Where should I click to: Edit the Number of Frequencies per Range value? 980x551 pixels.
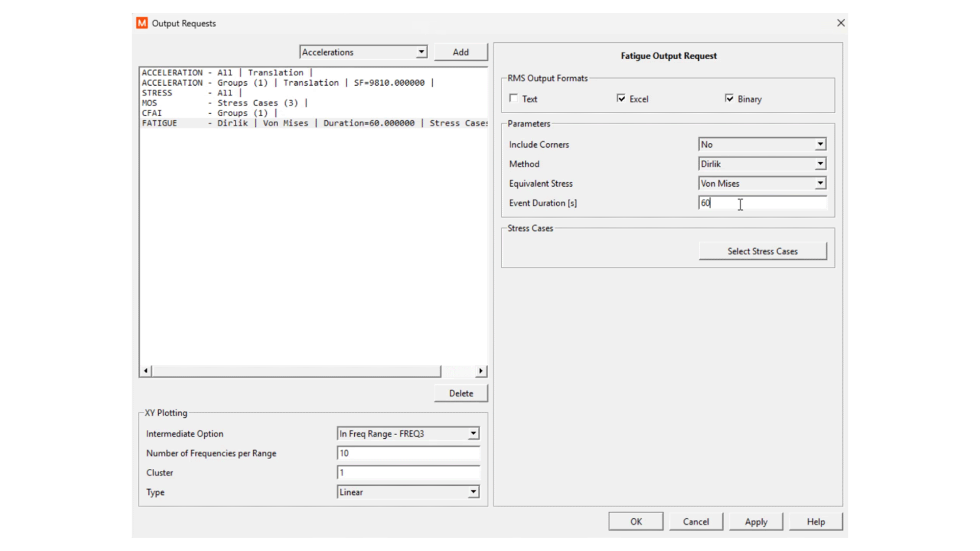pyautogui.click(x=408, y=453)
